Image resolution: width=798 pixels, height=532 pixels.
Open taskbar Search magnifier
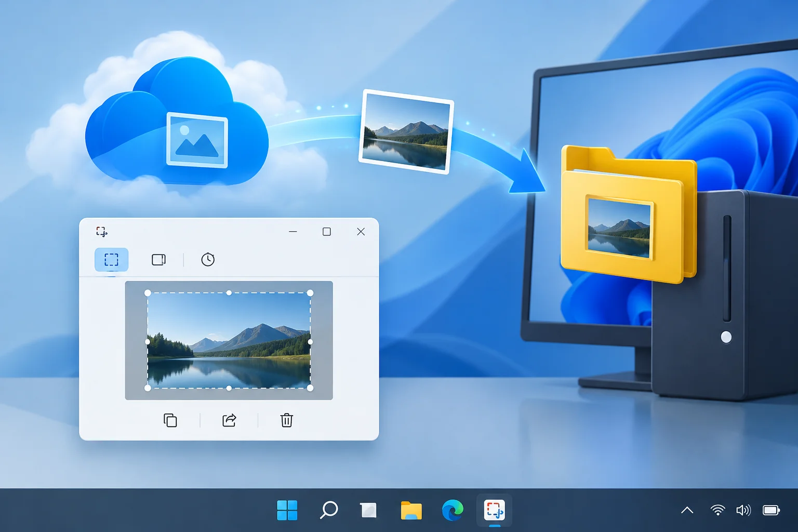(x=328, y=510)
